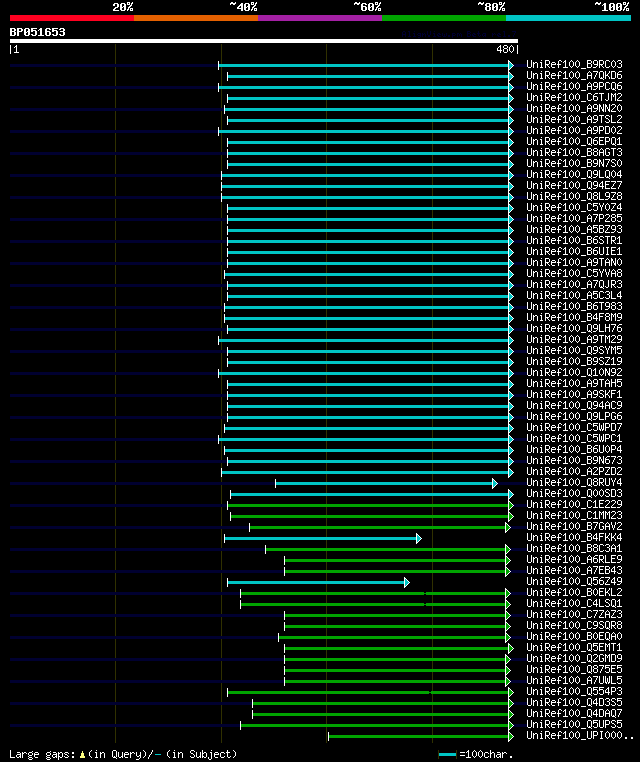Screen dimensions: 640x762
Task: Click the label UniRef100_C4LSQ1
Action: pos(574,603)
